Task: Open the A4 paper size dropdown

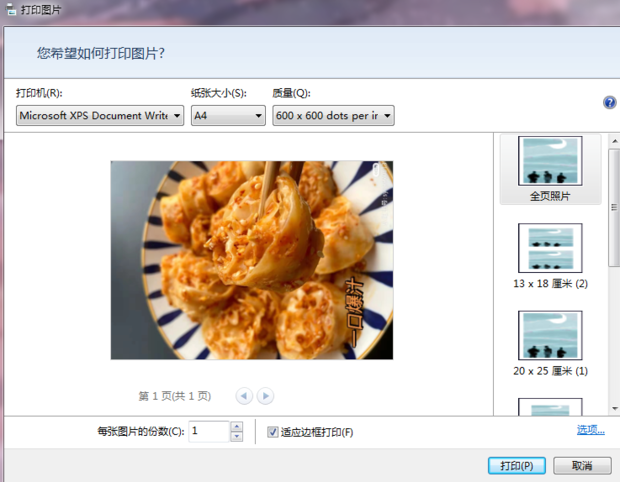Action: point(228,115)
